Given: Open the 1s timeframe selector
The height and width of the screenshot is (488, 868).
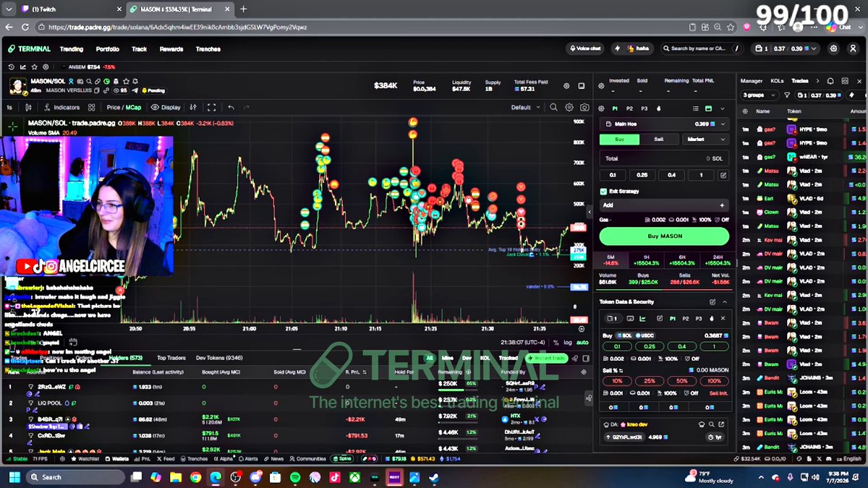Looking at the screenshot, I should [9, 107].
